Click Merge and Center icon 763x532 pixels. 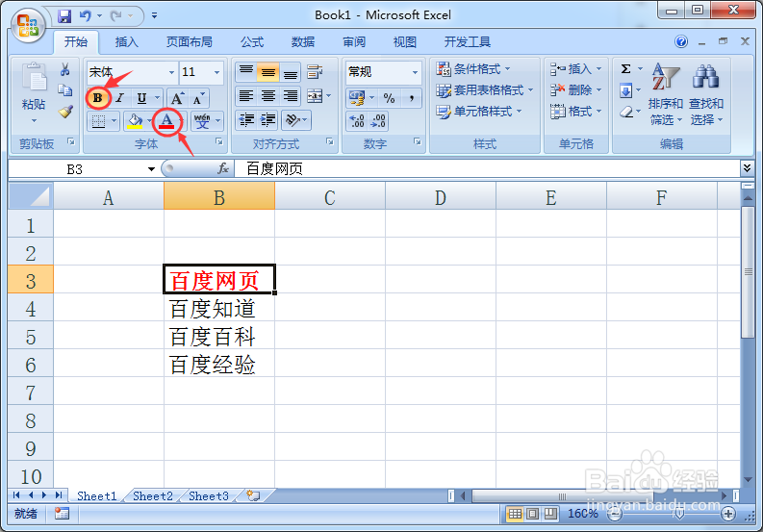[315, 96]
